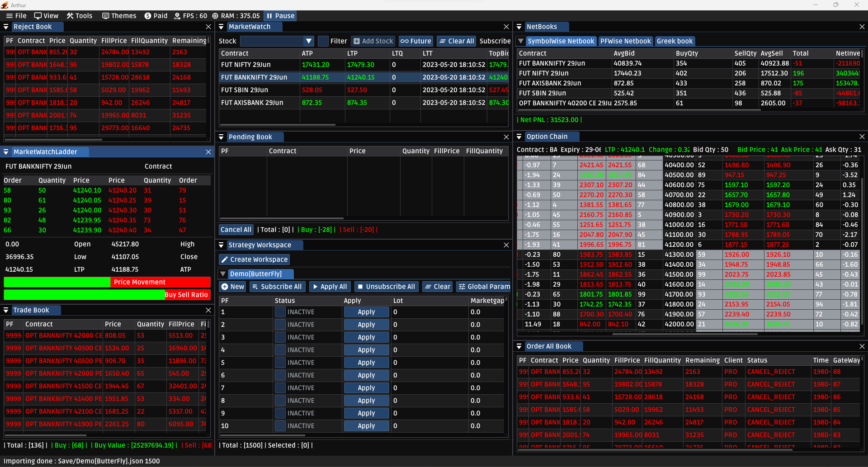868x467 pixels.
Task: Switch to Greek book tab
Action: click(675, 41)
